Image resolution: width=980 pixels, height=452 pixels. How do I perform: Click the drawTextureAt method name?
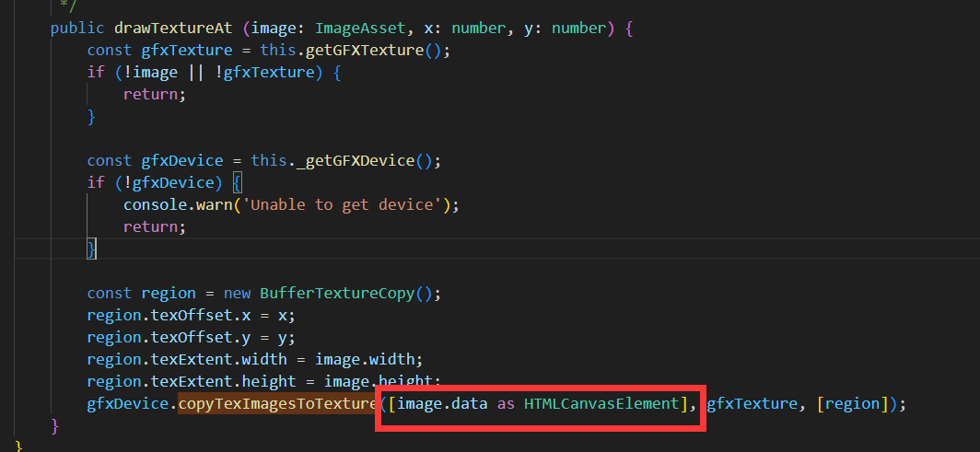coord(173,29)
